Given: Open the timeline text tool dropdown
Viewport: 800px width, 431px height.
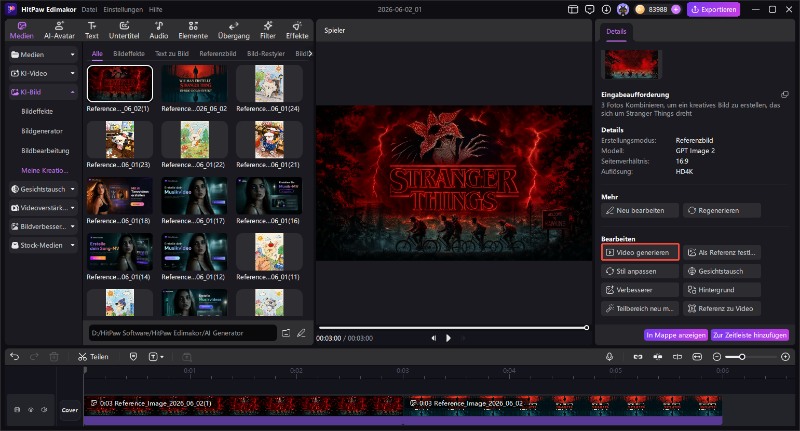Looking at the screenshot, I should click(x=156, y=357).
